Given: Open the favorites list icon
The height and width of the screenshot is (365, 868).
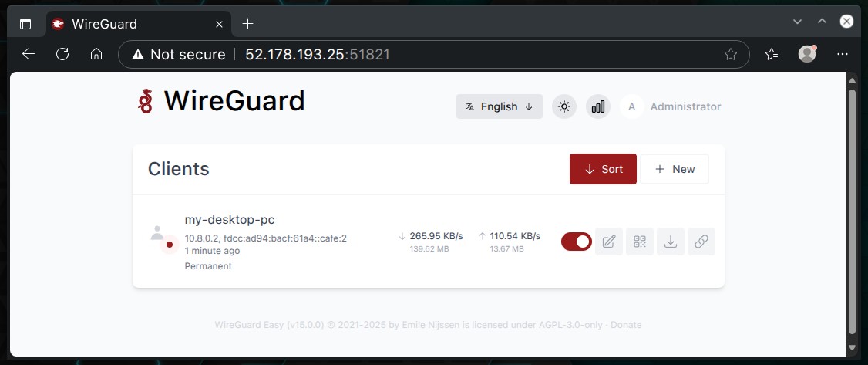Looking at the screenshot, I should pyautogui.click(x=772, y=54).
